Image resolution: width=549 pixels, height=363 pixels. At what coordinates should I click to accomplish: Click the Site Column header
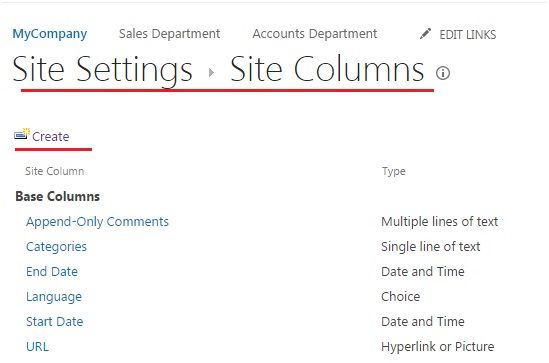tap(55, 171)
